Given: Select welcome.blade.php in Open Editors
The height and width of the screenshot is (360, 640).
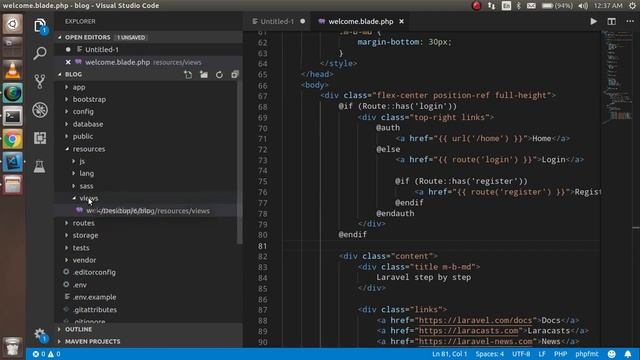Looking at the screenshot, I should click(149, 62).
